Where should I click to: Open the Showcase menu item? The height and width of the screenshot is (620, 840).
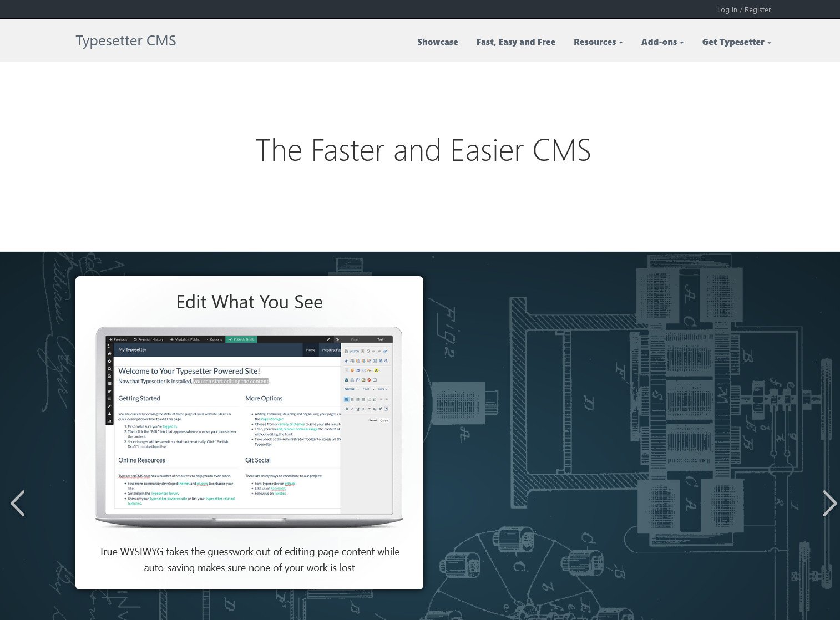[x=437, y=42]
